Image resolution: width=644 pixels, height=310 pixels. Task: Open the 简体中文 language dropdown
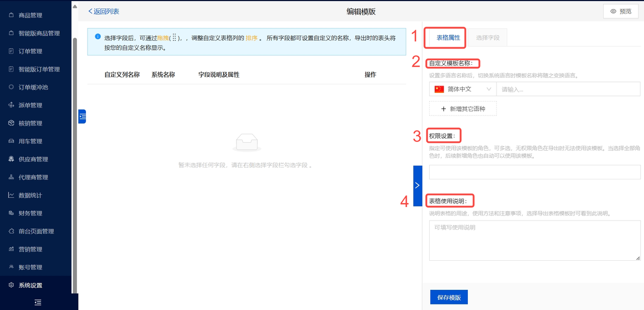462,89
